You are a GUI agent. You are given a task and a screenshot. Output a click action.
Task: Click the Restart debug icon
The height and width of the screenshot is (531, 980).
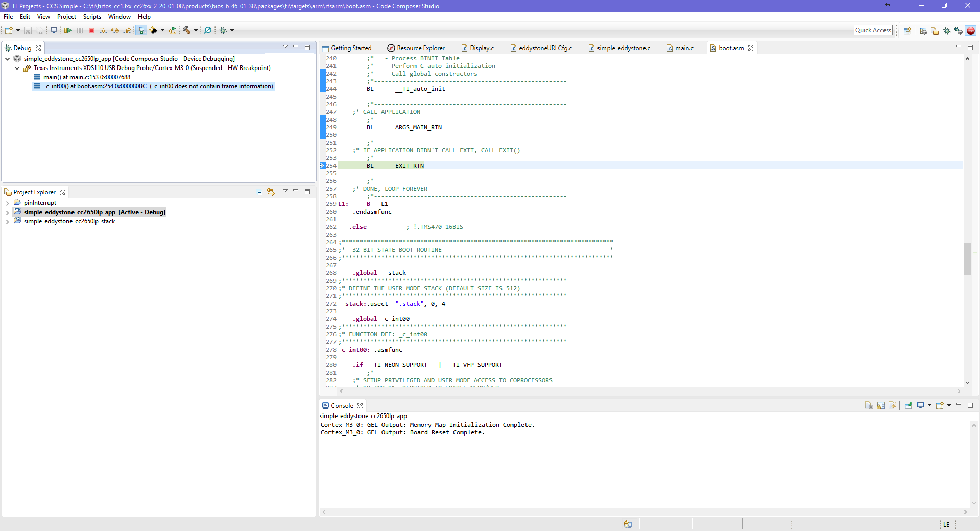173,31
